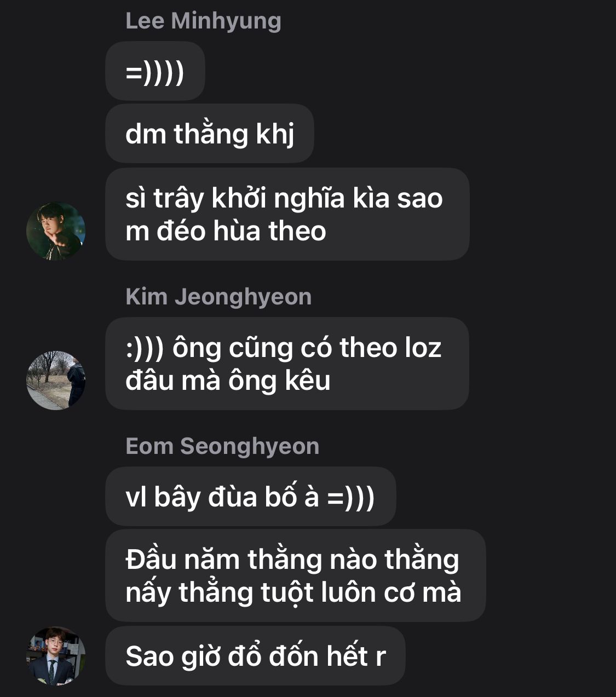Image resolution: width=616 pixels, height=697 pixels.
Task: Click the words "m đéo hùa theo"
Action: pyautogui.click(x=226, y=231)
